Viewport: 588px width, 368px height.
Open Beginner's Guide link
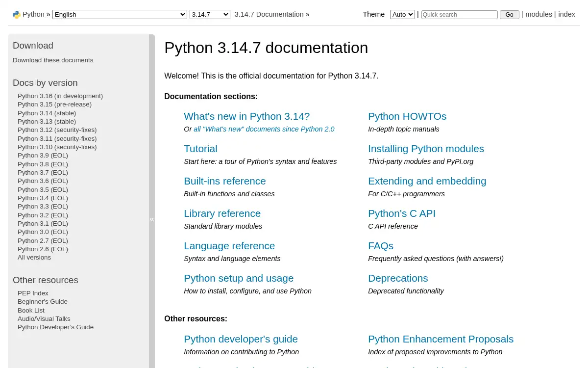tap(43, 302)
